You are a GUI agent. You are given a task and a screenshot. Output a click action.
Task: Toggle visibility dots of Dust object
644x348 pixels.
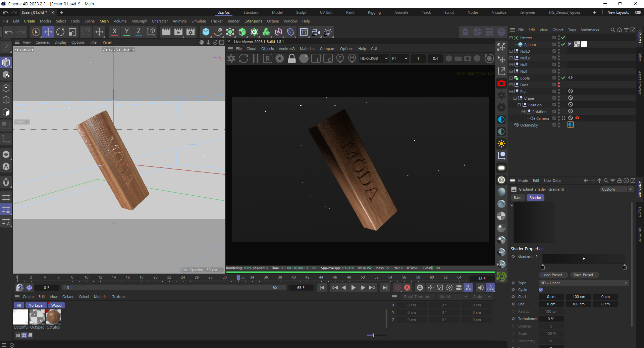click(559, 85)
